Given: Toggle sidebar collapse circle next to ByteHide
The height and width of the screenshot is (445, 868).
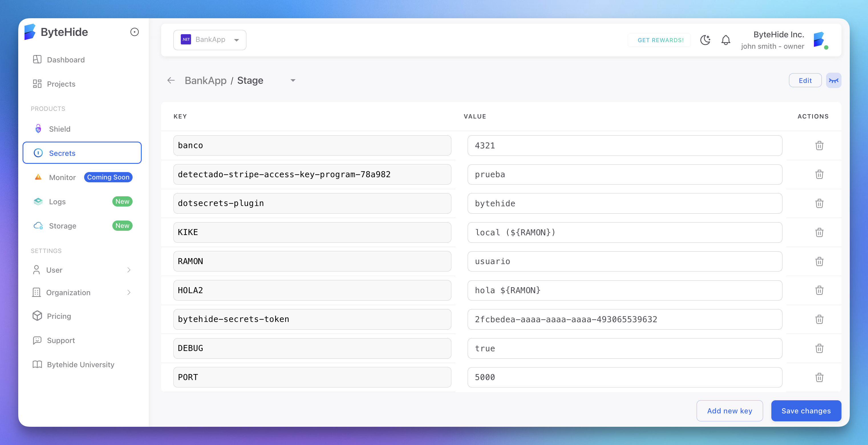Looking at the screenshot, I should point(134,32).
